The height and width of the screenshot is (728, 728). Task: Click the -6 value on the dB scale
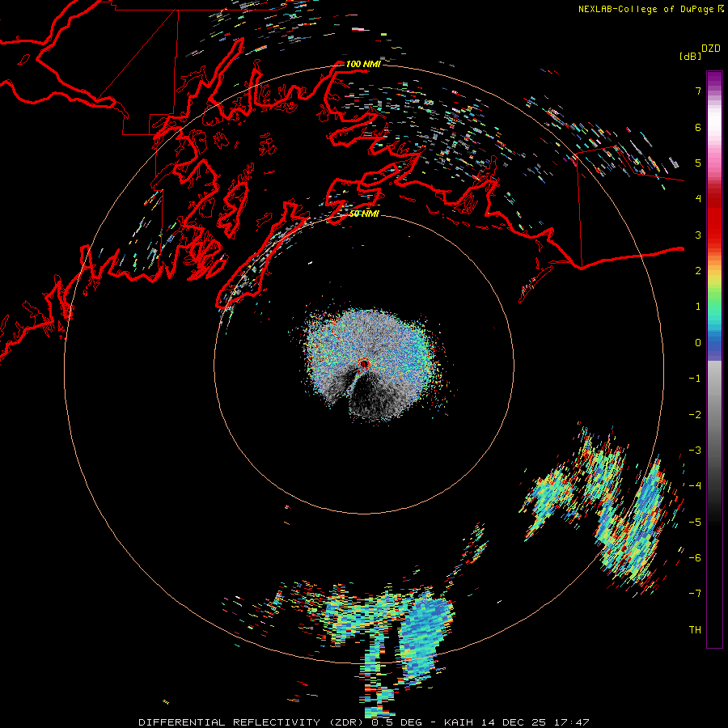[695, 558]
